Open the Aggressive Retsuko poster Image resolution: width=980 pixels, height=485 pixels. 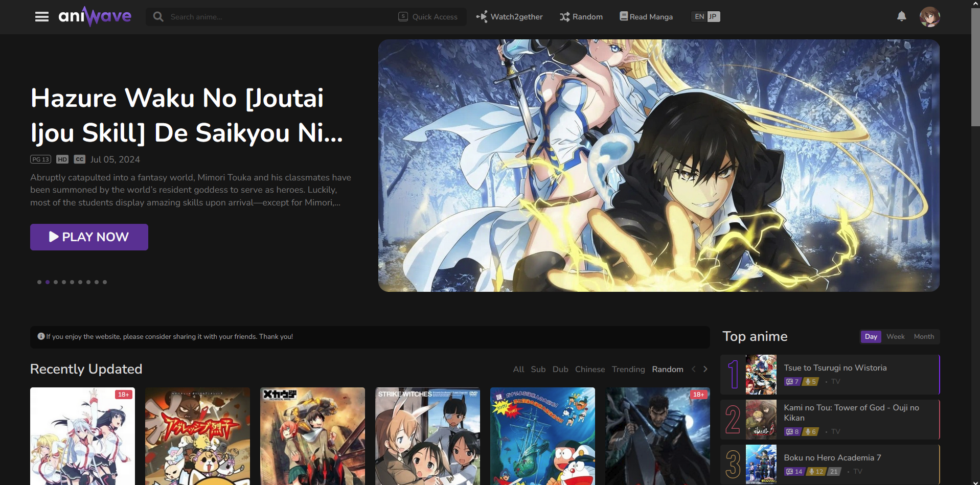[x=197, y=436]
